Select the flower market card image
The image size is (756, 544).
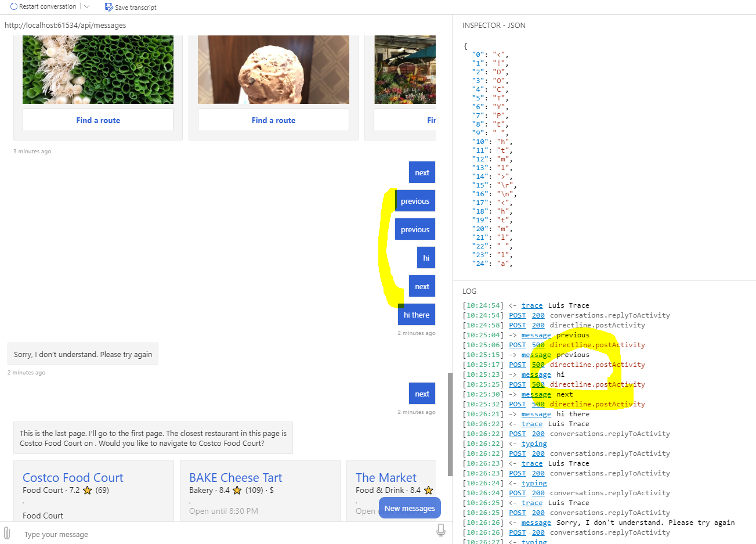(x=405, y=70)
